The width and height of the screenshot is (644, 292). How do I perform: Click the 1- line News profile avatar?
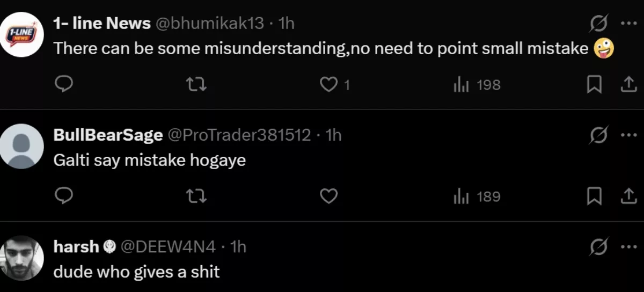[x=21, y=35]
